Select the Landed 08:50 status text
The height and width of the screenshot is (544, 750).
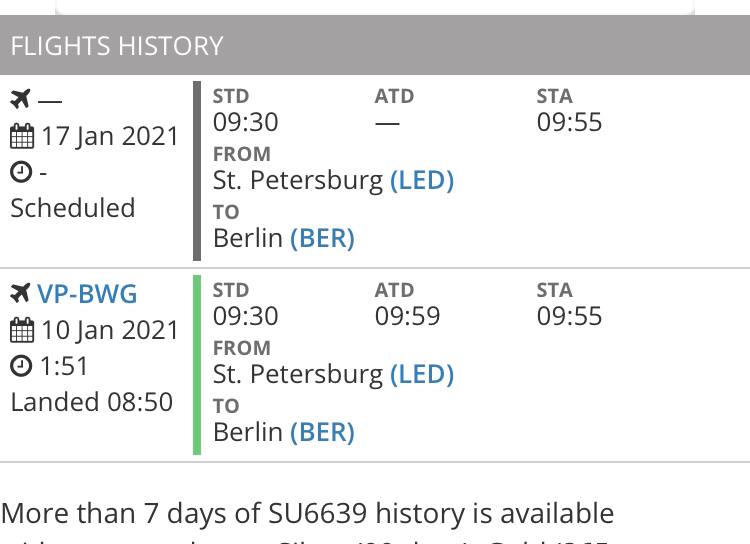[x=91, y=402]
